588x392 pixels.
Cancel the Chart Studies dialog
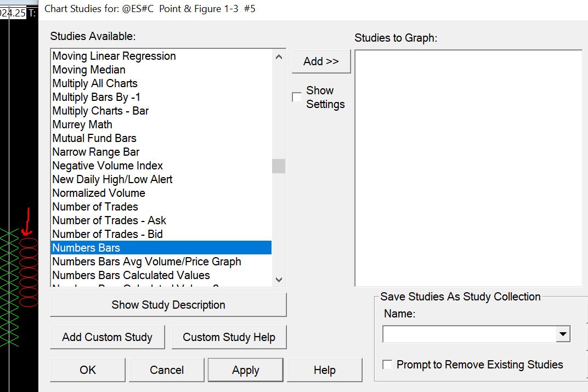(x=167, y=370)
